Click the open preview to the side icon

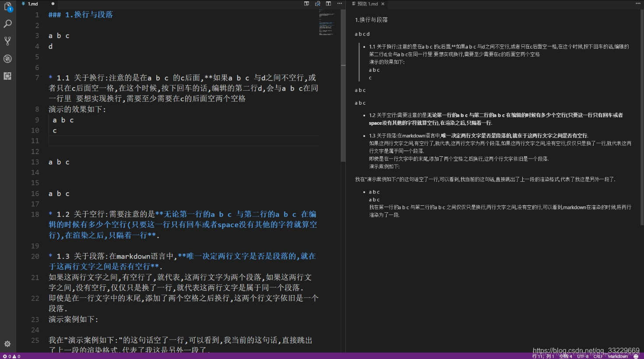306,4
